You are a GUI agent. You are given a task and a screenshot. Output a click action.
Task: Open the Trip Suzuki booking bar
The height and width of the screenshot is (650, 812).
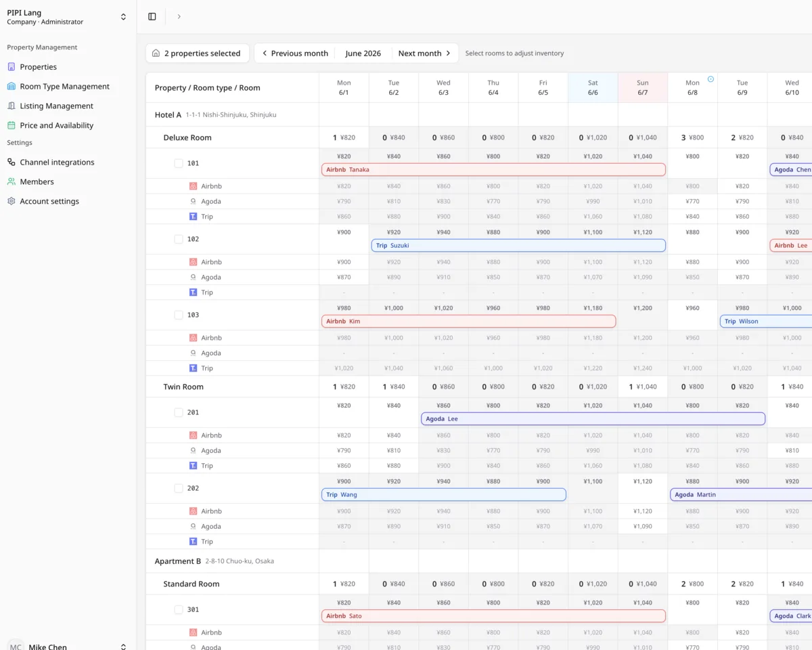click(x=518, y=245)
